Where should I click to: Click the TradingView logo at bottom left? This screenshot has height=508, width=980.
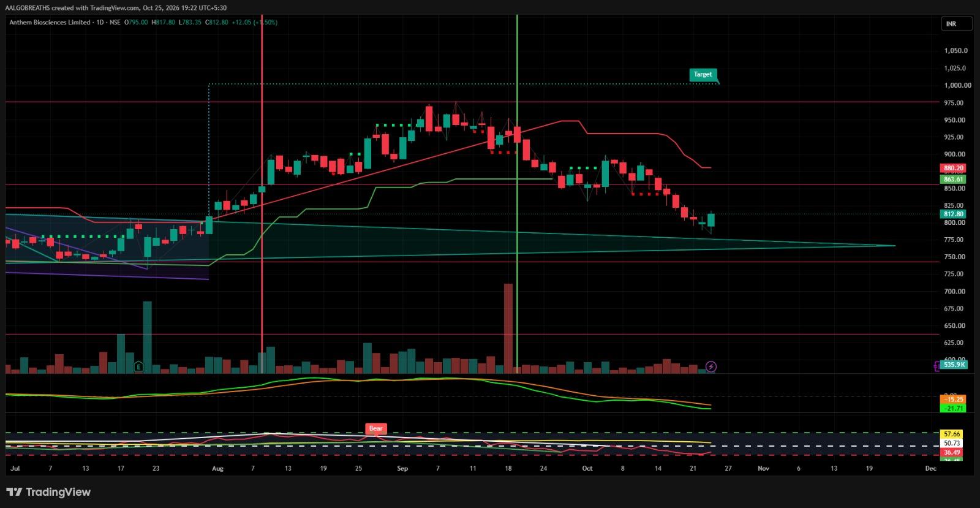[48, 491]
